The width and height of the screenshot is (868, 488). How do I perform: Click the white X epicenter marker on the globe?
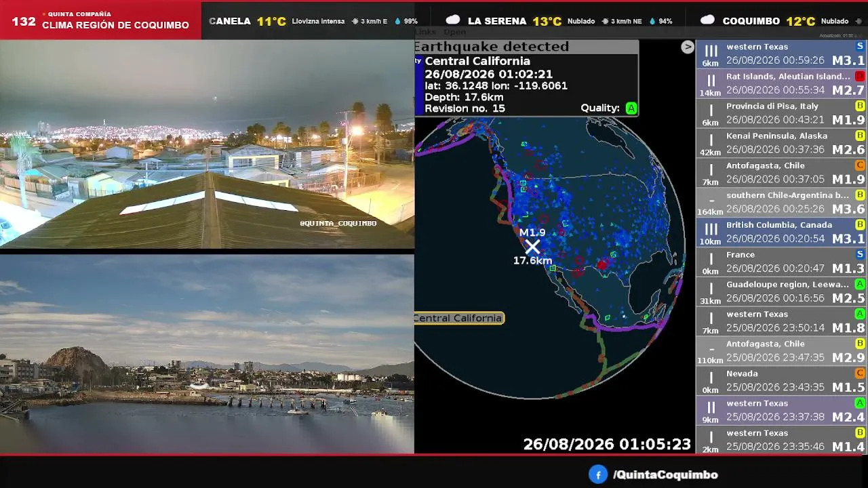point(532,247)
